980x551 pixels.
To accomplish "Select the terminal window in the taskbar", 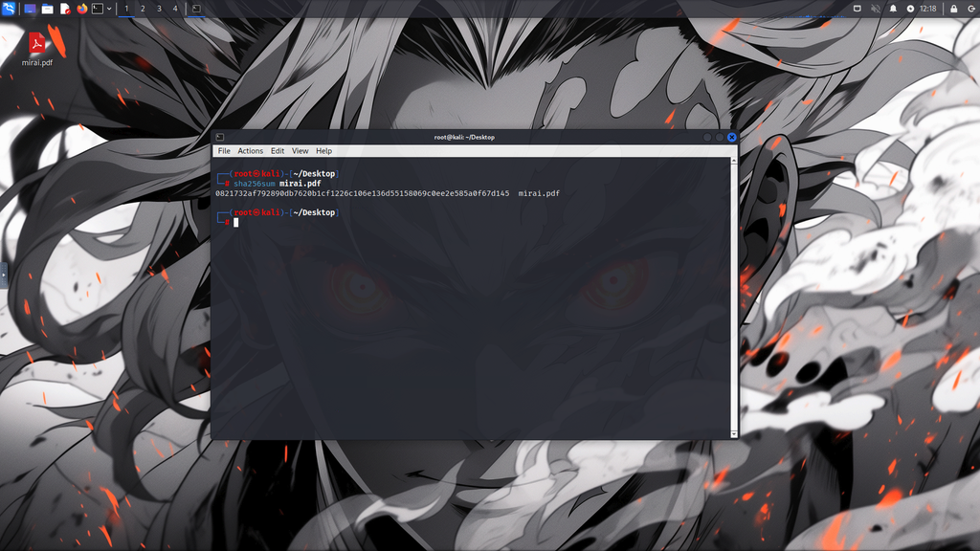I will coord(196,9).
